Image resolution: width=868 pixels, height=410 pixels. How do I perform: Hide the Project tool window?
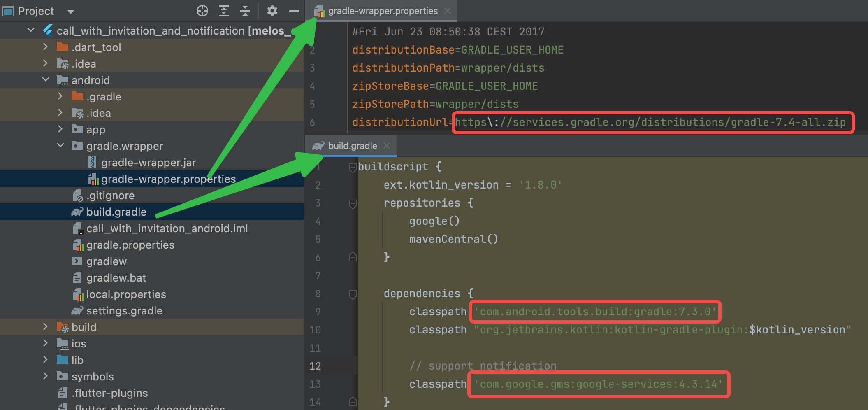[x=293, y=11]
